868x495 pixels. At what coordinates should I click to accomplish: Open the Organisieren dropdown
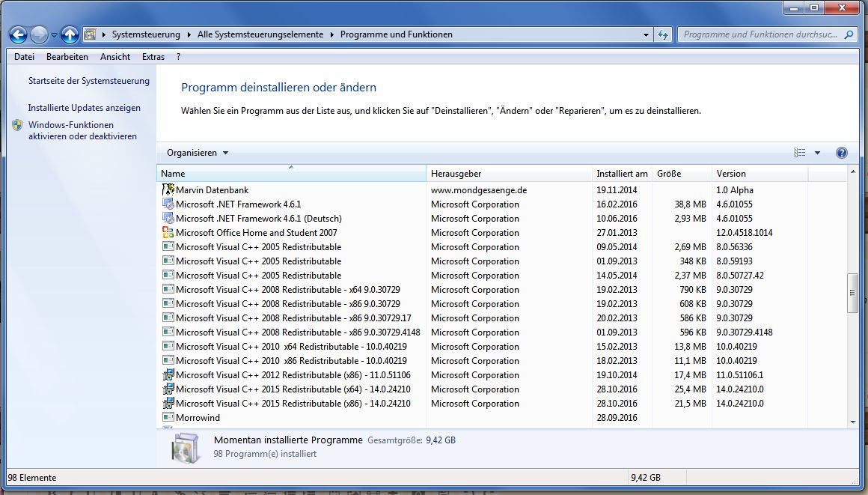pos(198,153)
